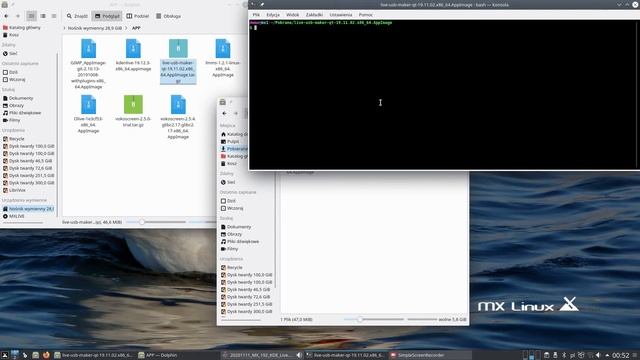Image resolution: width=640 pixels, height=360 pixels.
Task: Open Katalog główny in APP window sidebar
Action: [x=22, y=28]
